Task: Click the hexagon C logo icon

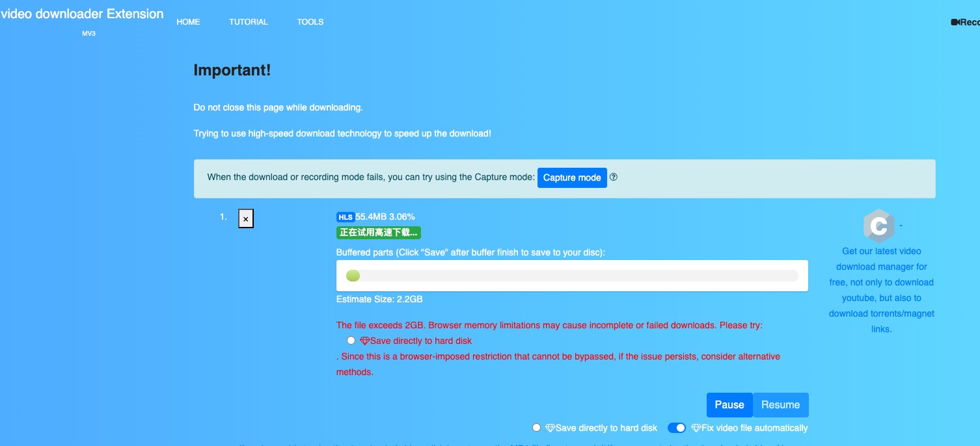Action: [x=878, y=226]
